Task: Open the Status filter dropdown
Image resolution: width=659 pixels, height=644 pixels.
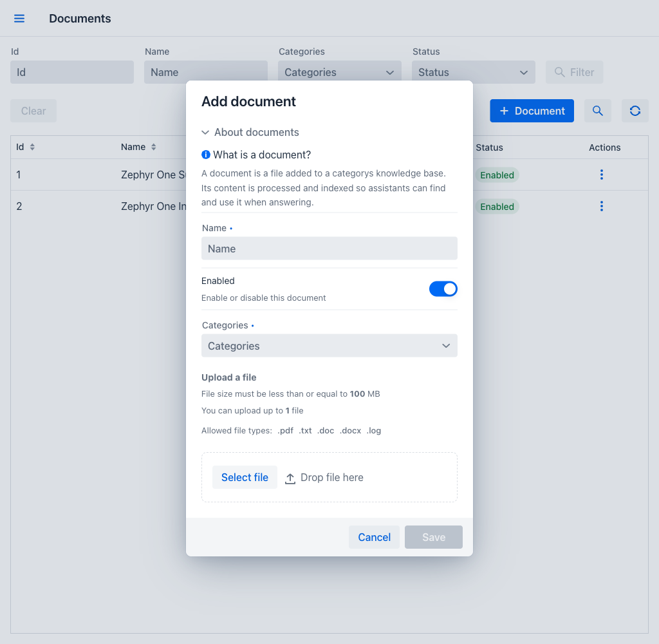Action: [x=473, y=72]
